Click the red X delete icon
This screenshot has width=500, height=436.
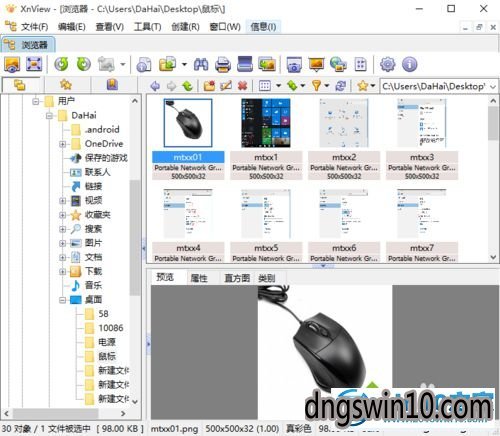(242, 86)
